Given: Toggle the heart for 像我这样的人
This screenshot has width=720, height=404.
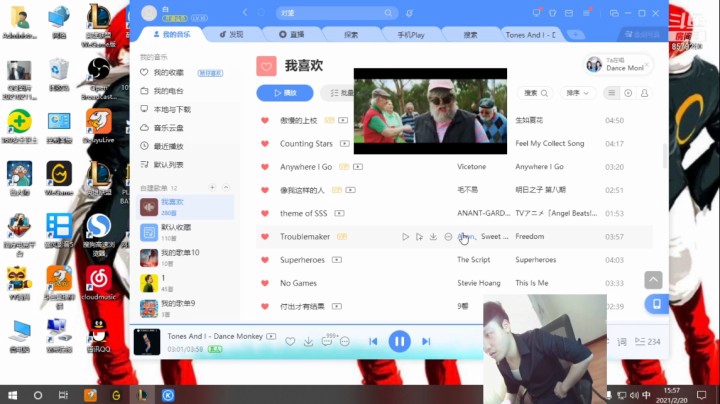Looking at the screenshot, I should pos(265,190).
